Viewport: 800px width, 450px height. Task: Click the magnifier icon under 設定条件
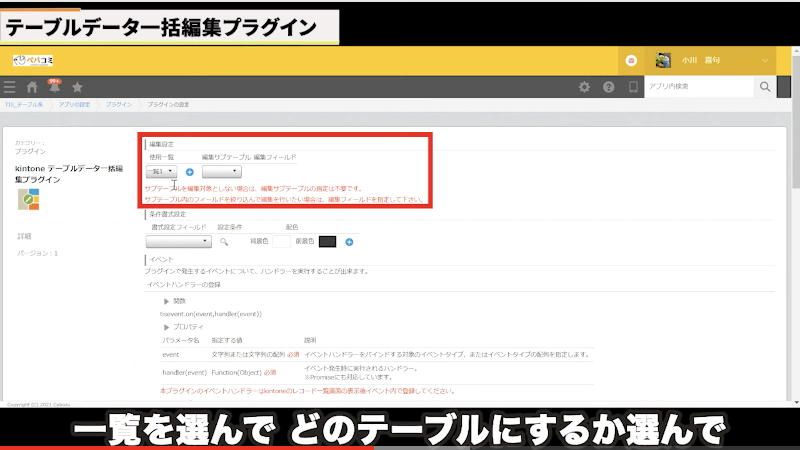[x=225, y=241]
